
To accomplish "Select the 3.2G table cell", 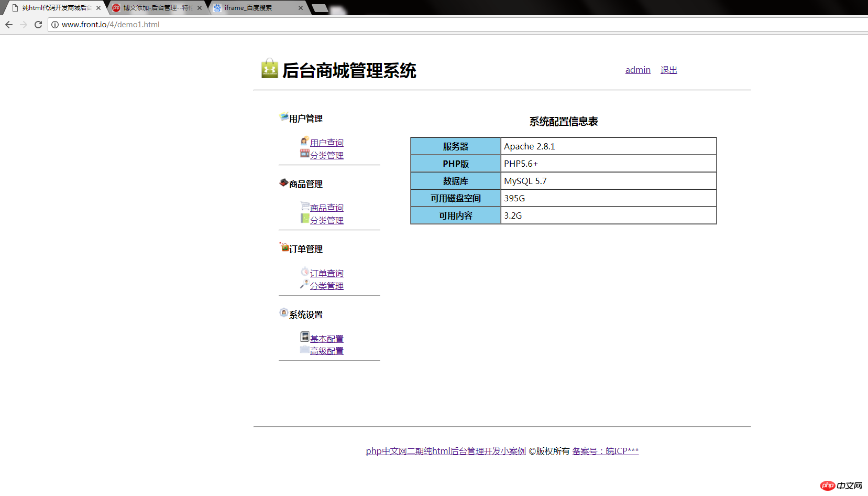I will (609, 215).
